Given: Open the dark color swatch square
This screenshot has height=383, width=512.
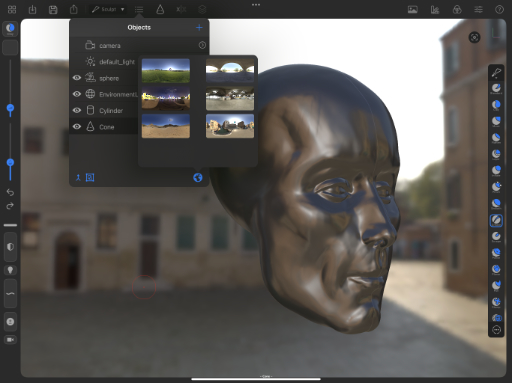Looking at the screenshot, I should tap(10, 48).
